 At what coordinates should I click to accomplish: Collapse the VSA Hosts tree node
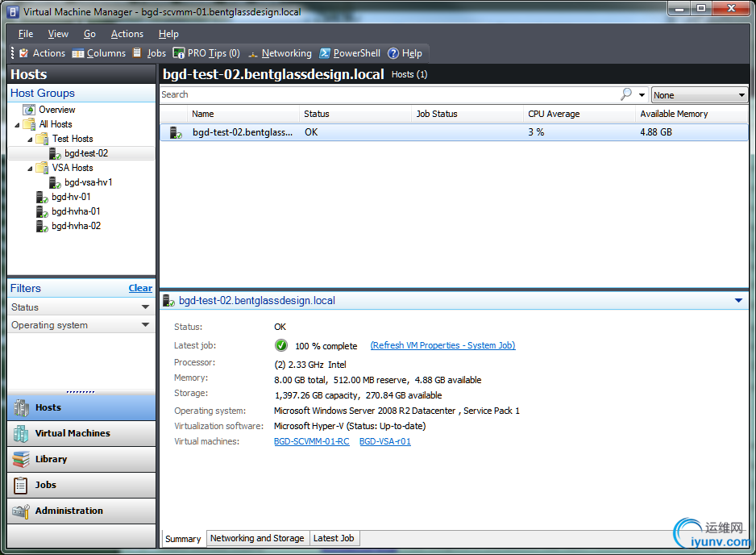(30, 169)
